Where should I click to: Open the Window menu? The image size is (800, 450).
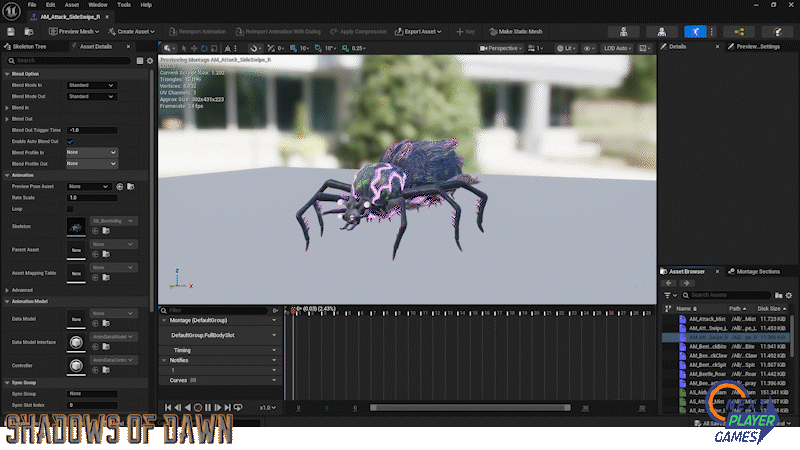coord(97,5)
